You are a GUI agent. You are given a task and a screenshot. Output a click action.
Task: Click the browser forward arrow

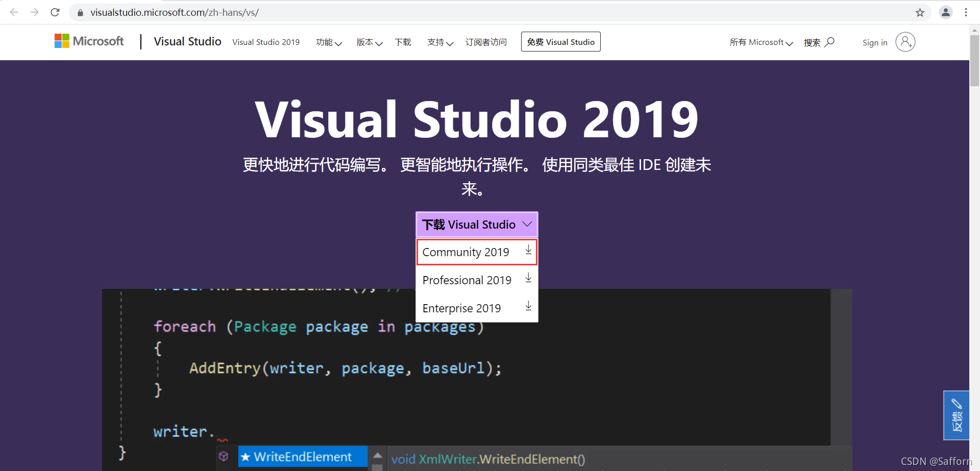click(x=35, y=12)
